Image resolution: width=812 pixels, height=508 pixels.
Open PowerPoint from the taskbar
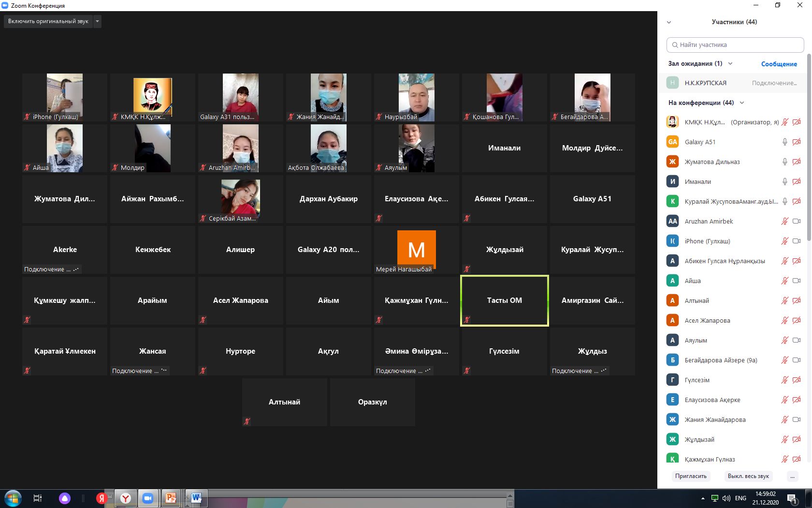click(171, 498)
